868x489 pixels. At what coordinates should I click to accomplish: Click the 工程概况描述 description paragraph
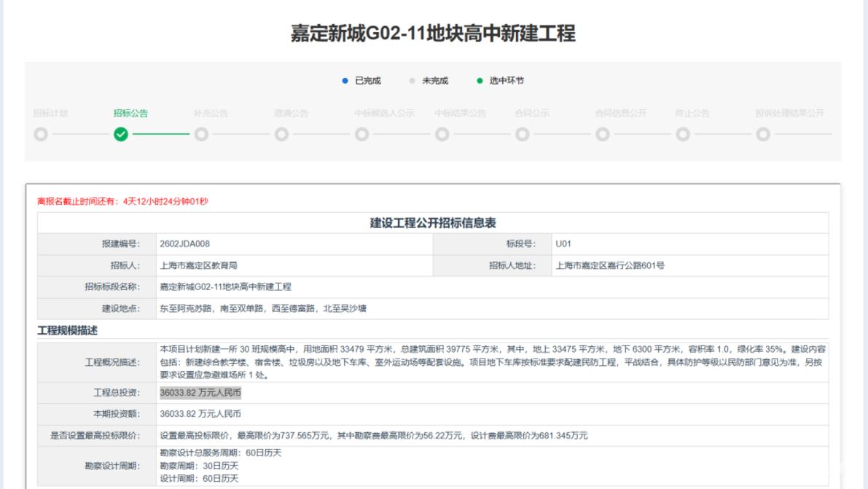[492, 362]
